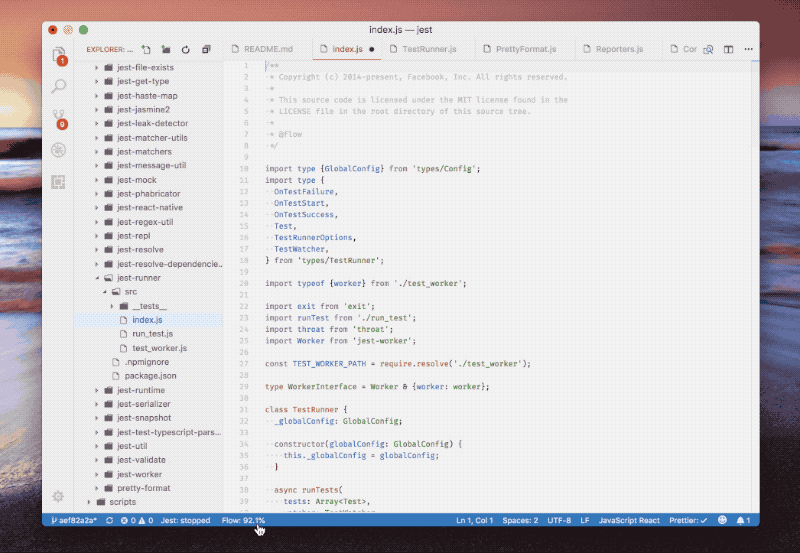Open the JavaScript React language mode selector
Viewport: 800px width, 553px height.
coord(629,520)
